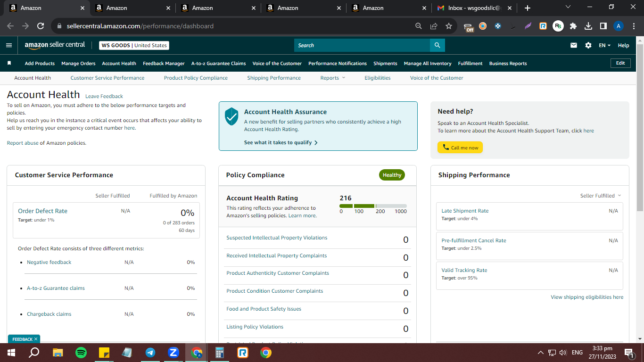This screenshot has height=362, width=644.
Task: Open the Late Shipment Rate link
Action: (x=465, y=211)
